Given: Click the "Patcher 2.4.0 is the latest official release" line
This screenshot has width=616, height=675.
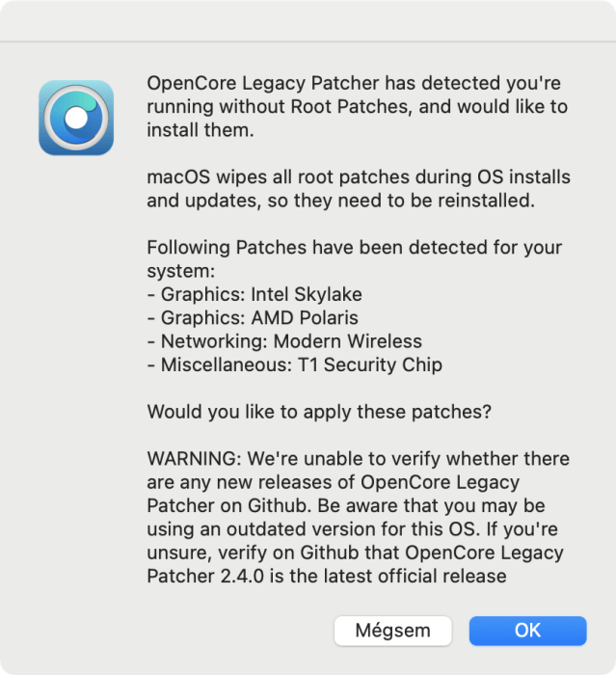Looking at the screenshot, I should 327,577.
